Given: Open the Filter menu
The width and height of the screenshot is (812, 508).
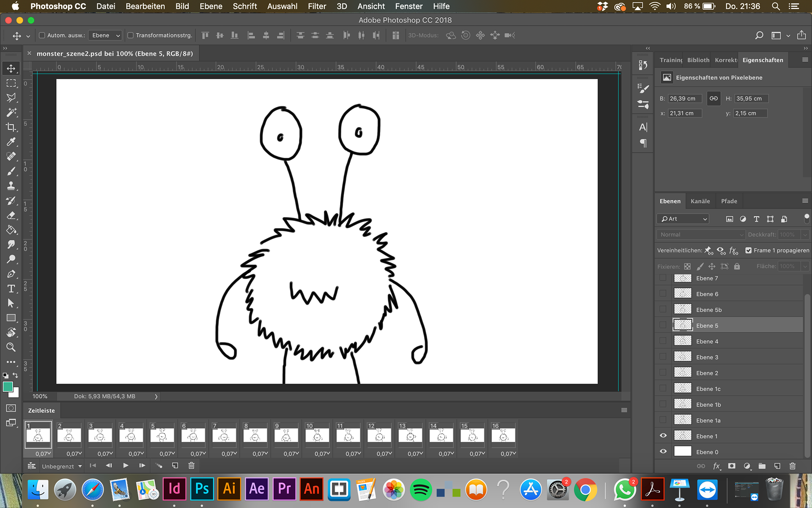Looking at the screenshot, I should coord(317,6).
